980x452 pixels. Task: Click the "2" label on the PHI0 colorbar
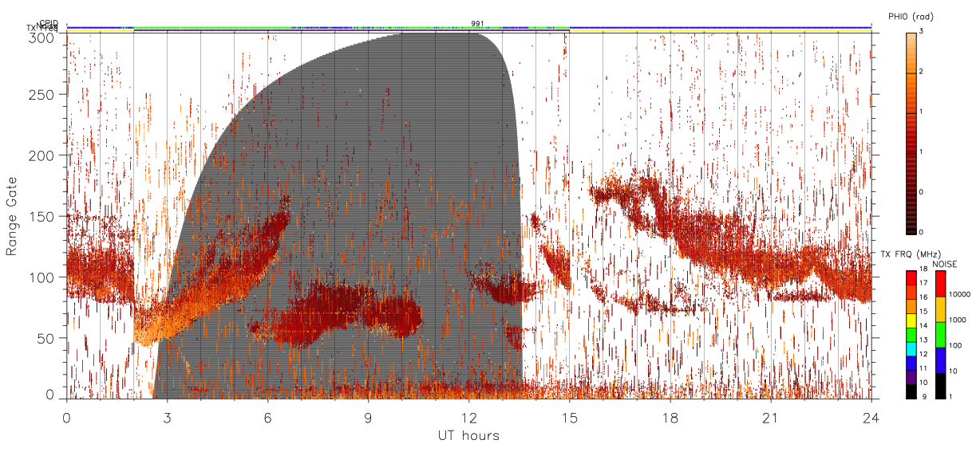point(922,73)
